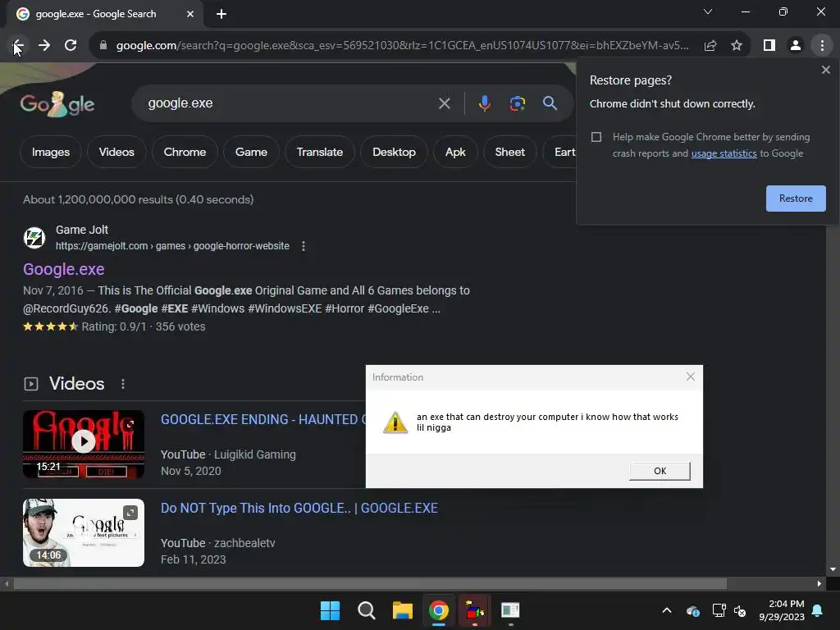Open the colorful blocks app in taskbar
The image size is (840, 630).
pyautogui.click(x=475, y=610)
